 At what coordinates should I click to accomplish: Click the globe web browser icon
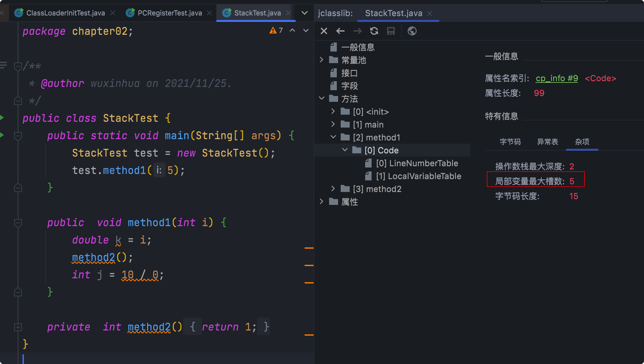coord(412,31)
